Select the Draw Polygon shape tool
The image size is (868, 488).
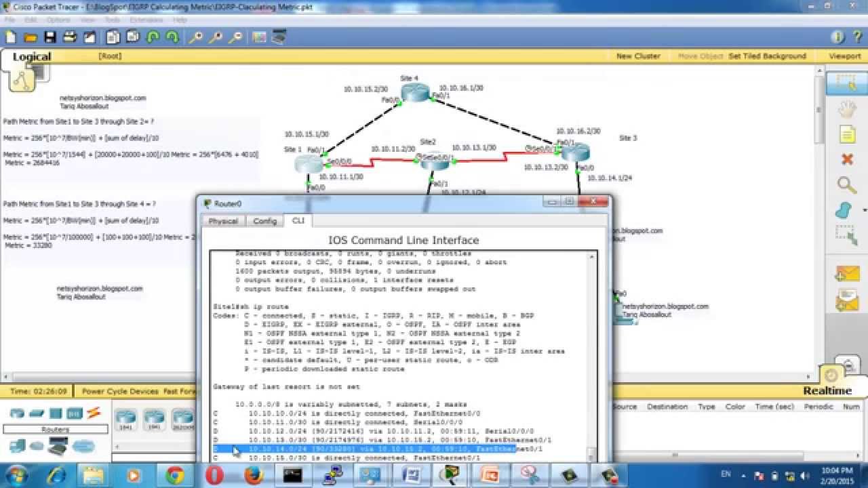click(844, 210)
